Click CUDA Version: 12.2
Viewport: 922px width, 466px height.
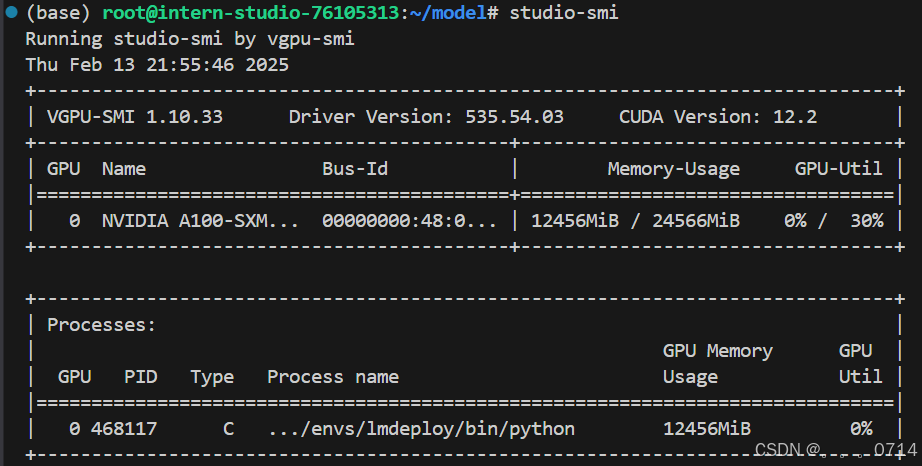click(x=717, y=116)
